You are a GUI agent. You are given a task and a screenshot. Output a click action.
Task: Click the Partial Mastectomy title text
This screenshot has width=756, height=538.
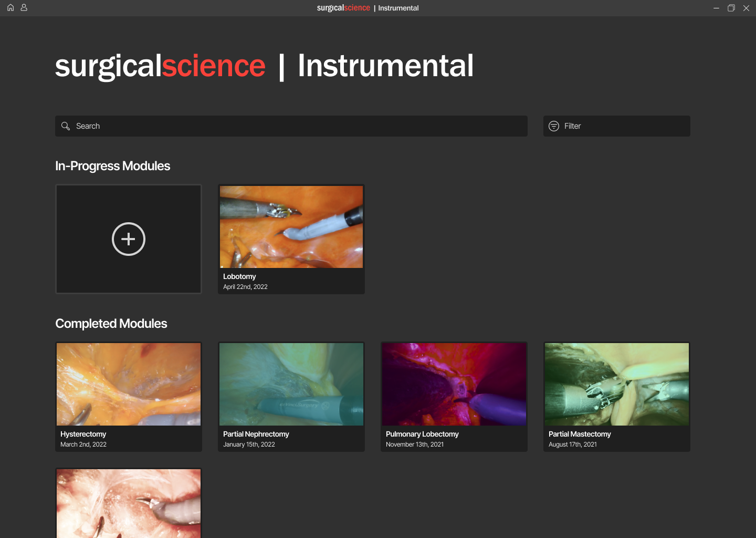point(580,434)
